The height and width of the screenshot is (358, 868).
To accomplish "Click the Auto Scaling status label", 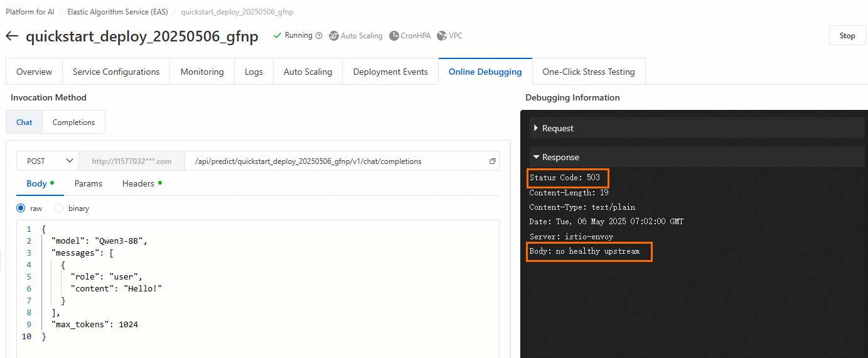I will click(x=362, y=36).
